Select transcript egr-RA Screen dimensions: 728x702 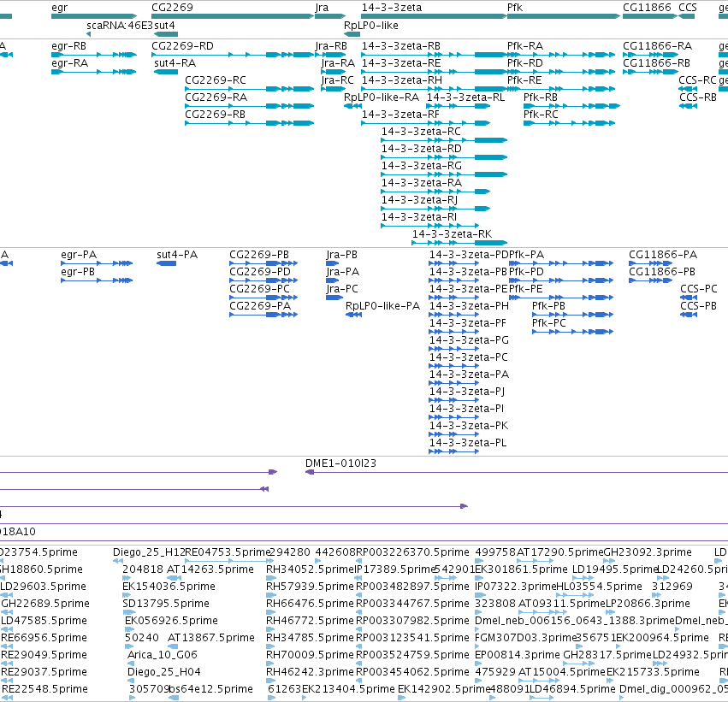94,72
